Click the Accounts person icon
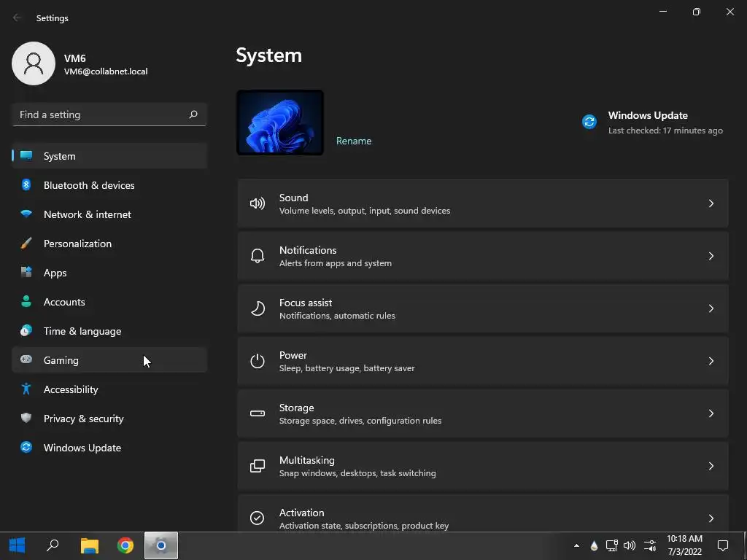This screenshot has width=747, height=560. 26,301
